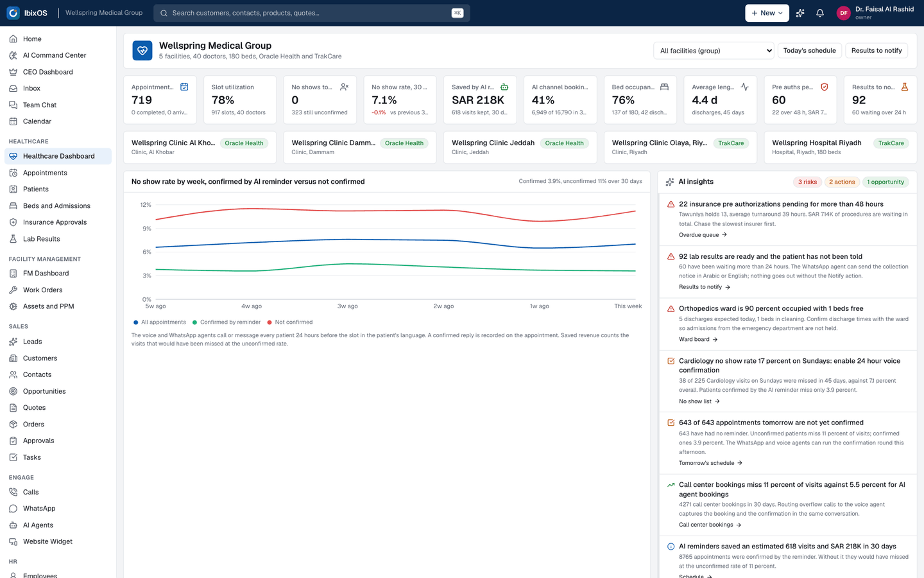Click the robot icon on Saved by AI card
Viewport: 924px width, 578px height.
(x=504, y=87)
